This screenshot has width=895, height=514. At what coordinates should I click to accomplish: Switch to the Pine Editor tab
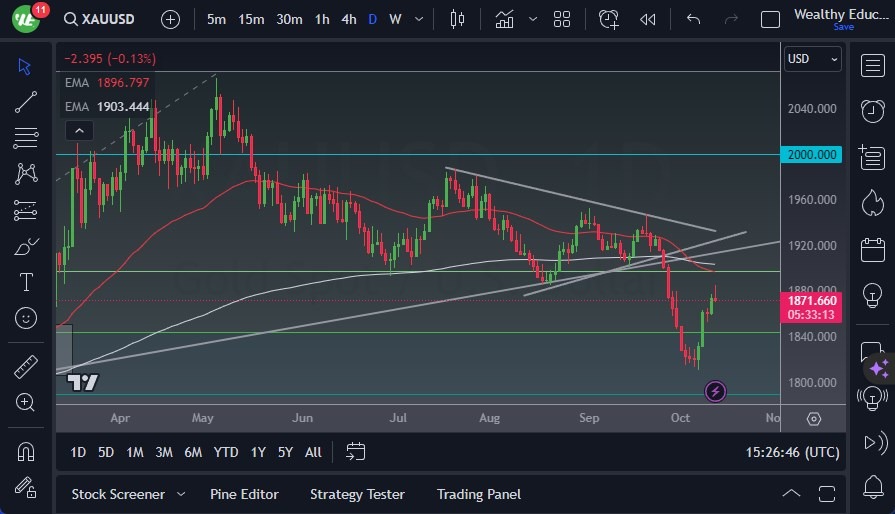(244, 494)
